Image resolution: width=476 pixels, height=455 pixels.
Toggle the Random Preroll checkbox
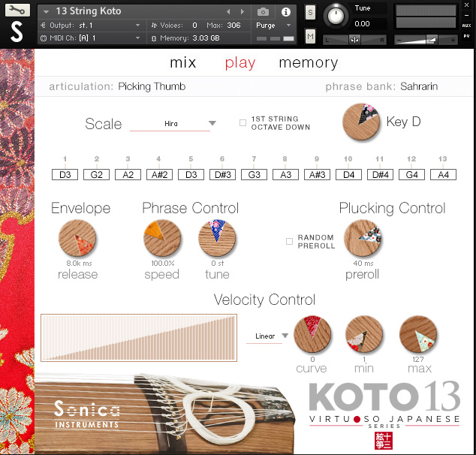pyautogui.click(x=289, y=241)
